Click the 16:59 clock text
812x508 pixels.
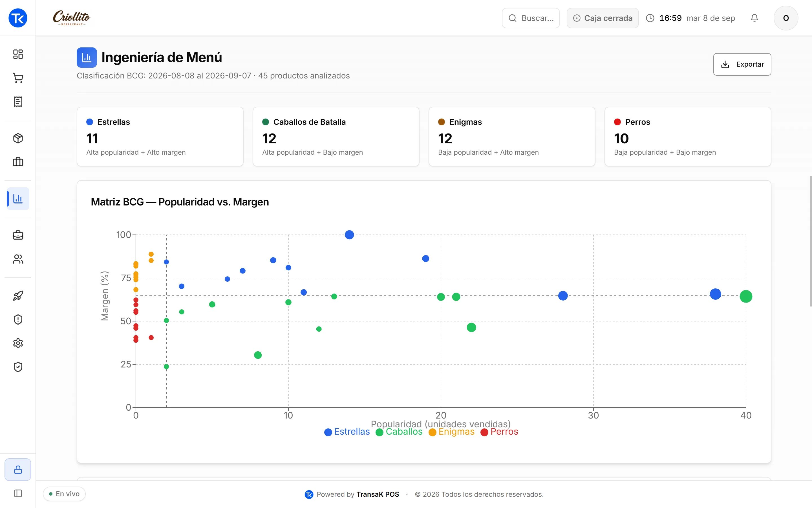point(670,18)
